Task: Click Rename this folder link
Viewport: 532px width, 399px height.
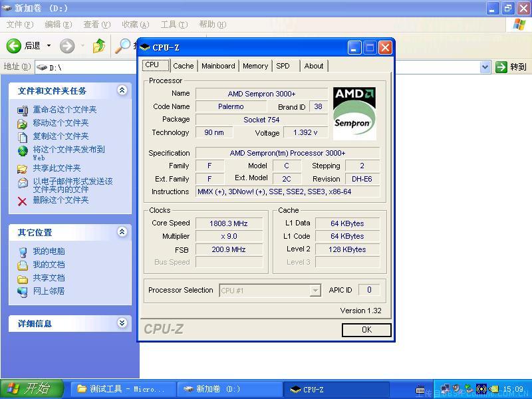Action: pos(65,110)
